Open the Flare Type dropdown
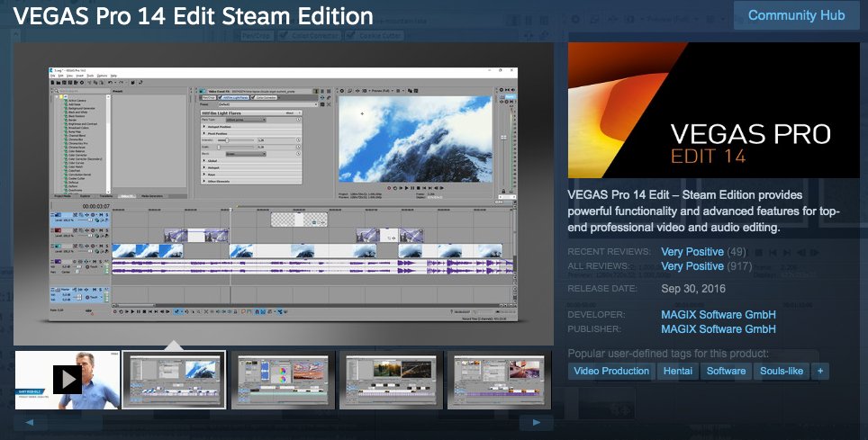The image size is (868, 440). (246, 120)
